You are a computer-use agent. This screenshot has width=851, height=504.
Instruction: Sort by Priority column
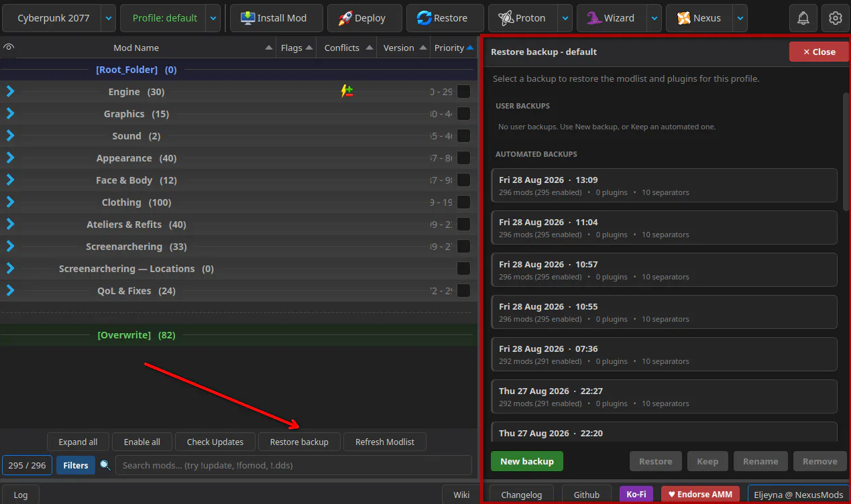tap(453, 48)
